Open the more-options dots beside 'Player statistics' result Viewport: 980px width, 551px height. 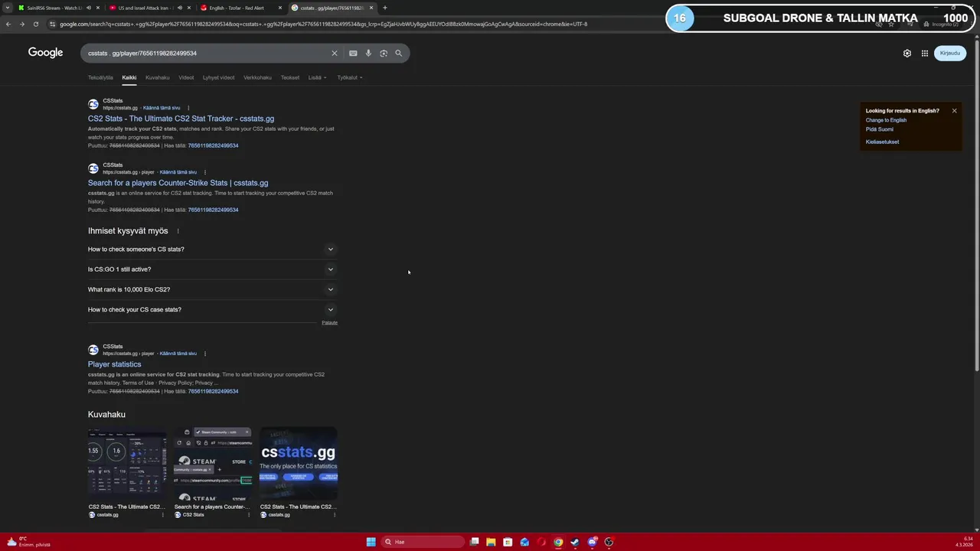point(205,354)
